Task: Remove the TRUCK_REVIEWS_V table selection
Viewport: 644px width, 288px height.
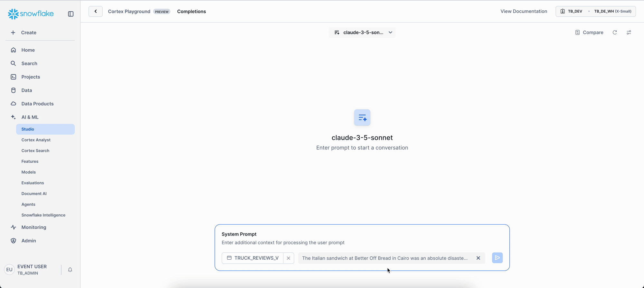Action: pos(289,258)
